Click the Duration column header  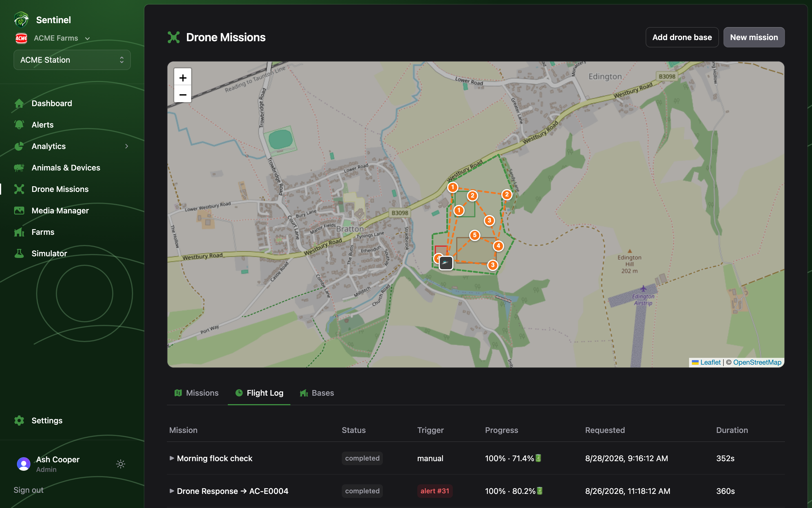coord(732,430)
